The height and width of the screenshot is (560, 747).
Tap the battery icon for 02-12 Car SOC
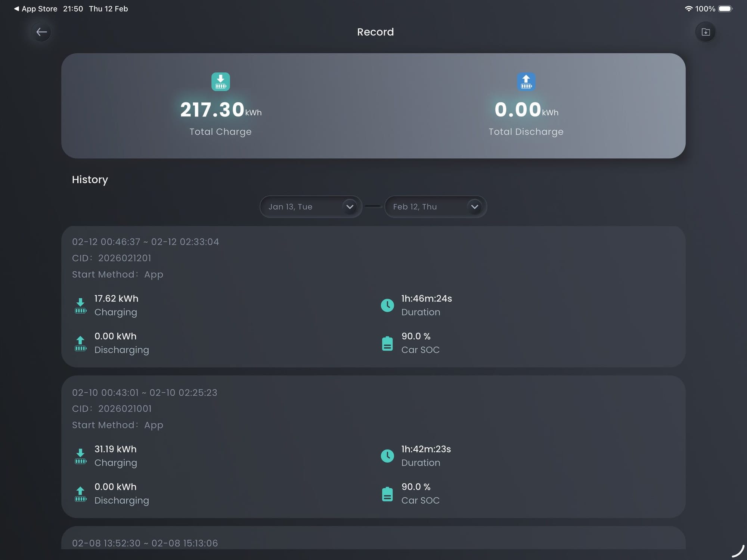point(387,343)
